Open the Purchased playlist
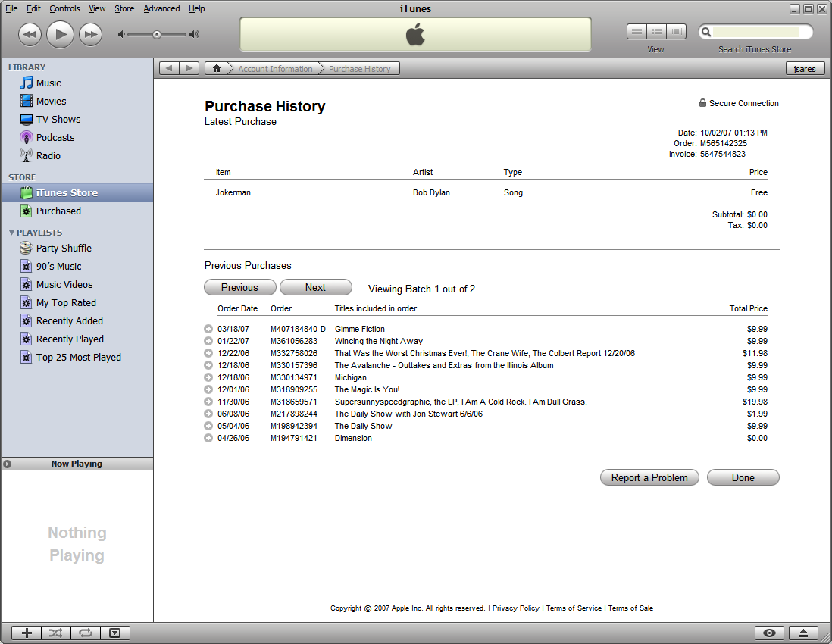The image size is (832, 644). point(51,211)
